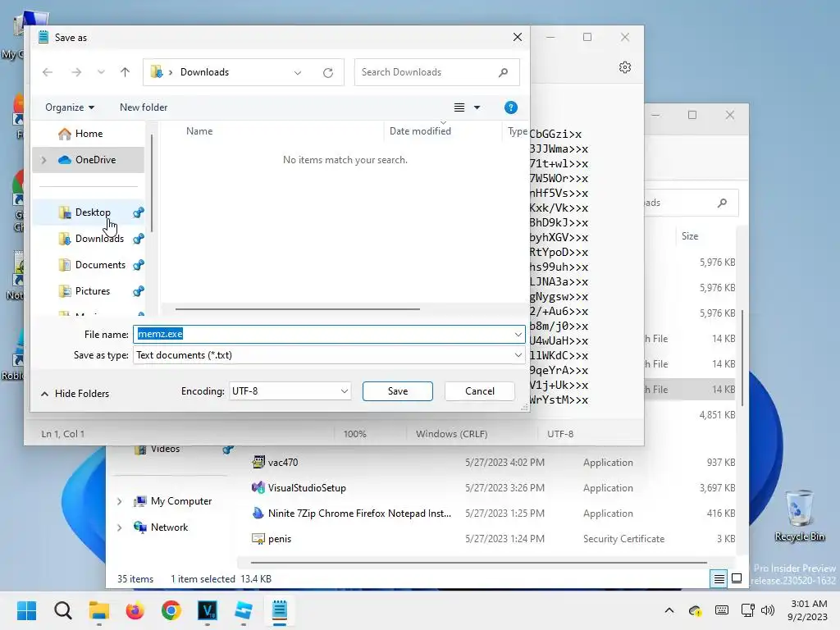
Task: Open File Explorer from taskbar
Action: coord(99,610)
